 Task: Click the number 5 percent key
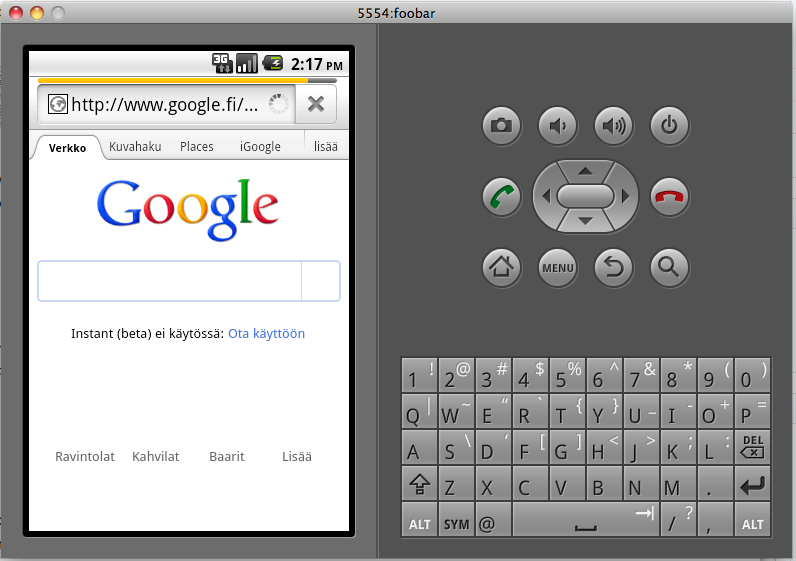[x=568, y=375]
